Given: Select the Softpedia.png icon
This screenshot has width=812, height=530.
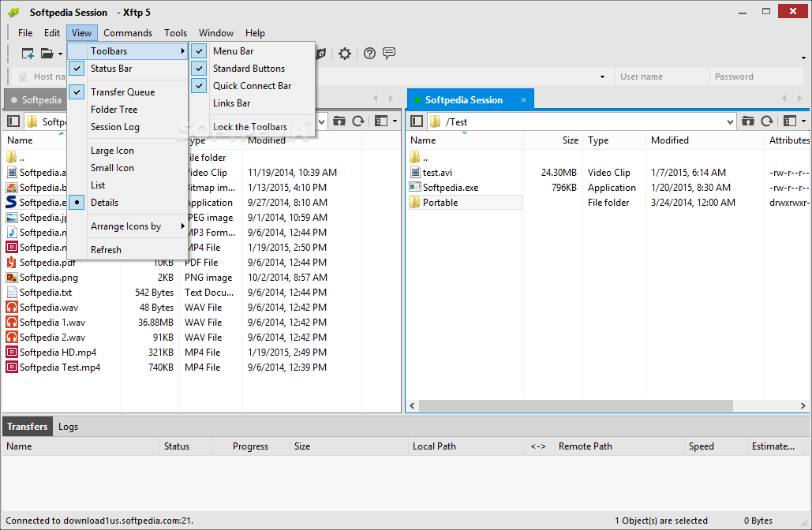Looking at the screenshot, I should tap(11, 278).
